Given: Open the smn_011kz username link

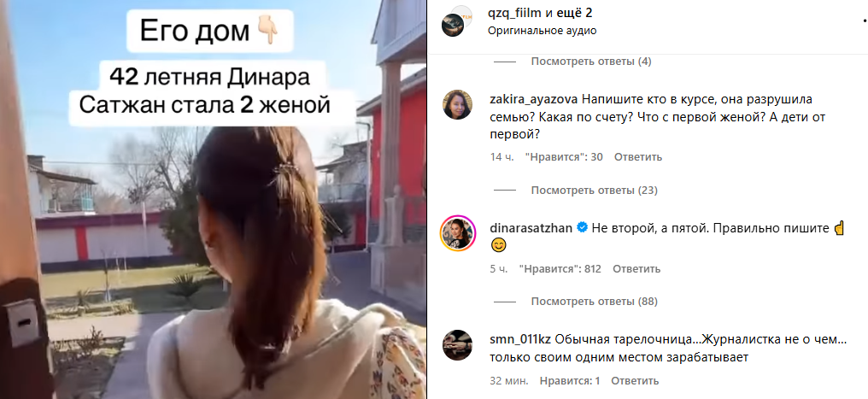Looking at the screenshot, I should tap(520, 339).
